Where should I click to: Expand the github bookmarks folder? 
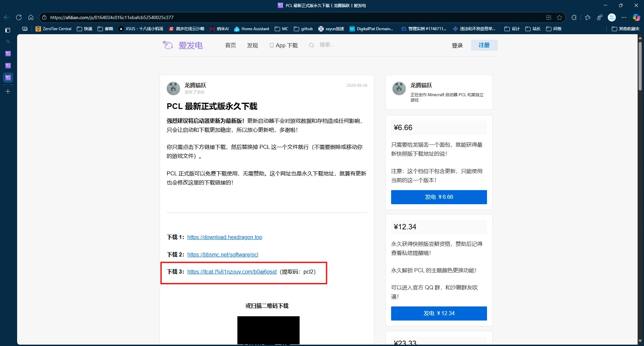[x=303, y=29]
